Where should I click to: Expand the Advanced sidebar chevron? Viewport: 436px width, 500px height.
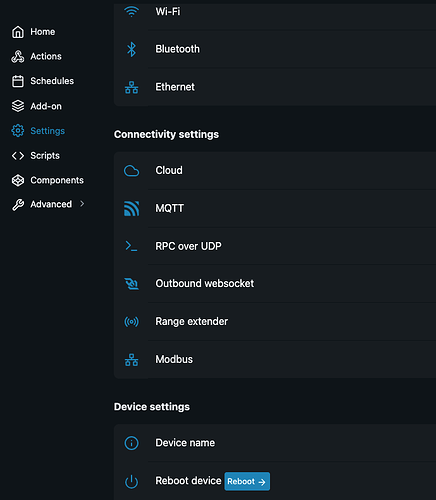[x=82, y=204]
